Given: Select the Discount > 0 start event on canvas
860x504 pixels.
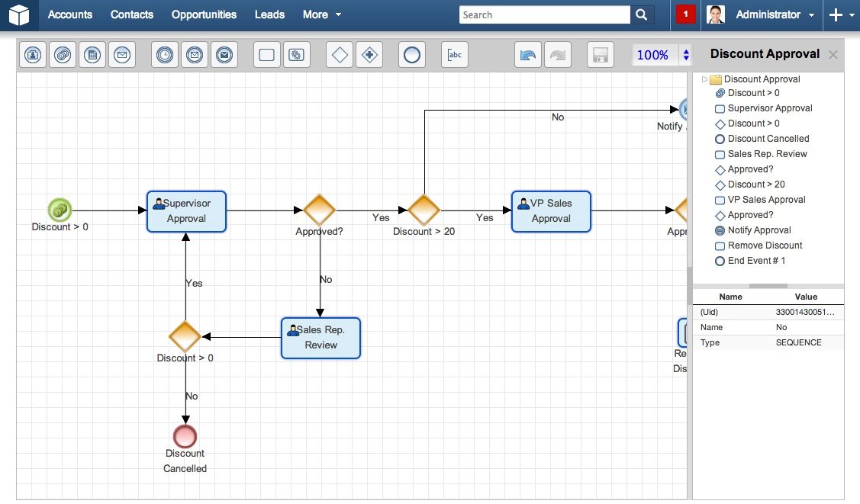Looking at the screenshot, I should pyautogui.click(x=60, y=210).
